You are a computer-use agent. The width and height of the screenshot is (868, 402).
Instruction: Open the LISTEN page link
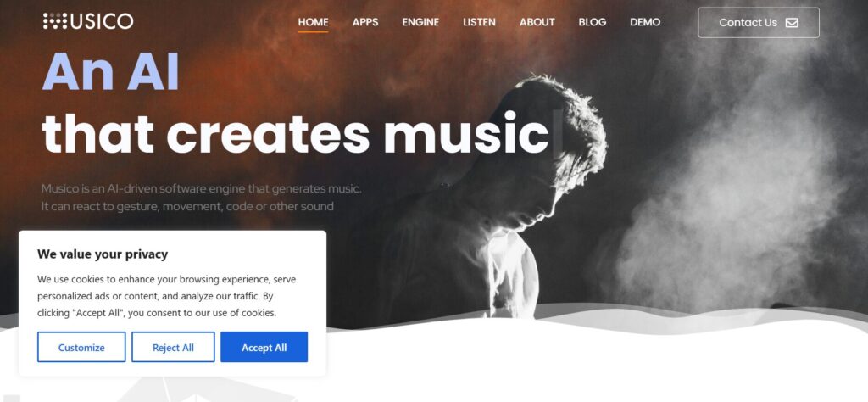coord(480,22)
